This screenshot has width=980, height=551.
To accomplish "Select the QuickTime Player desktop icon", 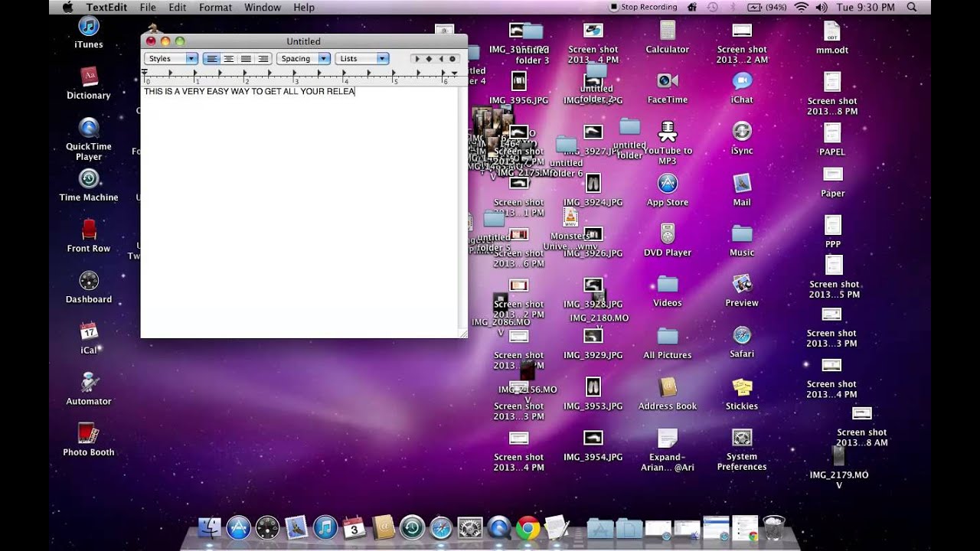I will [89, 139].
